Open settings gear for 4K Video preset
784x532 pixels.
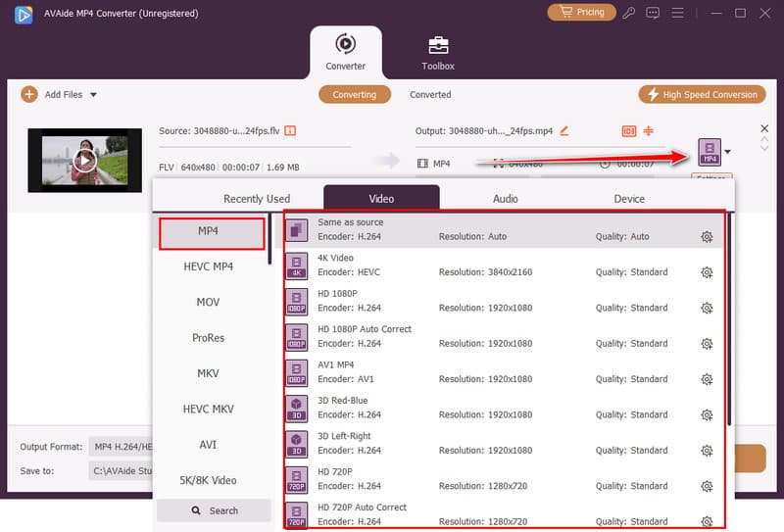coord(707,272)
